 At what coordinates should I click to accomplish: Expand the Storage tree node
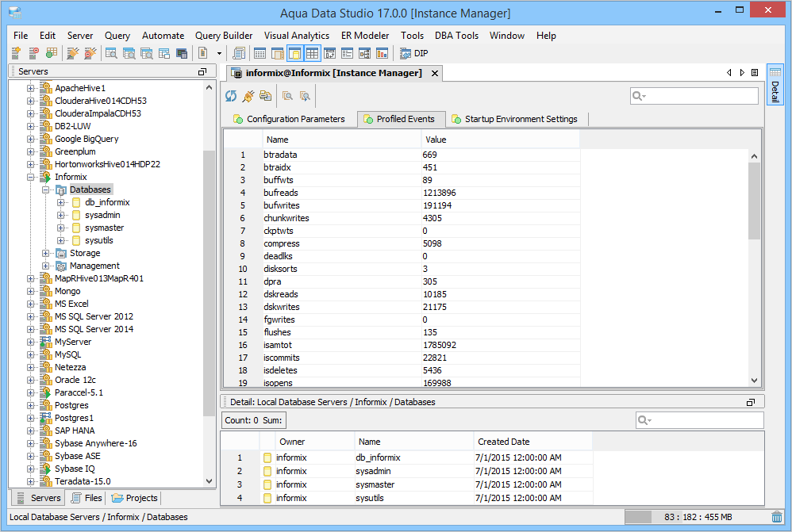[46, 253]
